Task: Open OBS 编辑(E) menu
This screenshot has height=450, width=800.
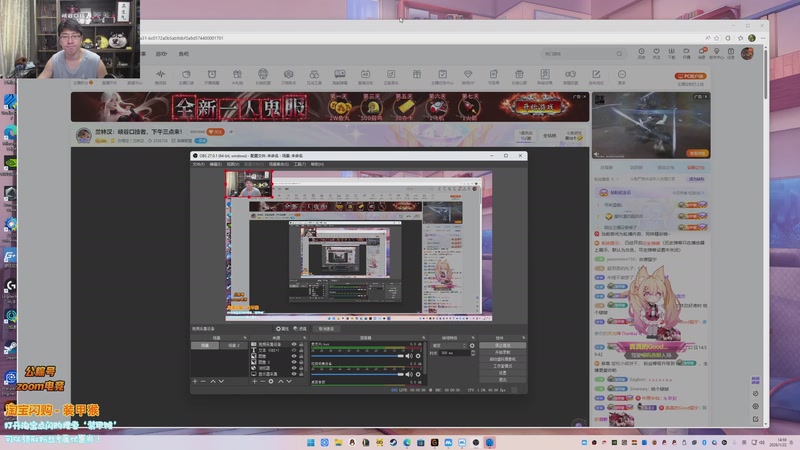Action: [x=216, y=164]
